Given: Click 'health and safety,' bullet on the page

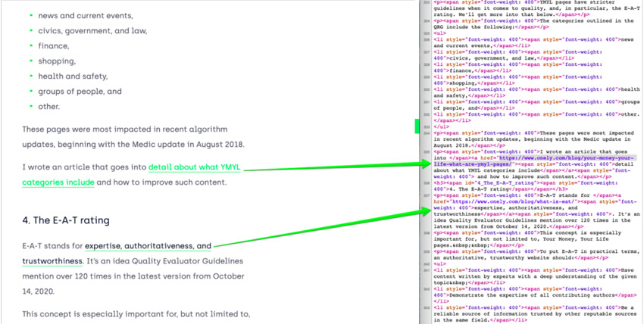Looking at the screenshot, I should tap(73, 76).
